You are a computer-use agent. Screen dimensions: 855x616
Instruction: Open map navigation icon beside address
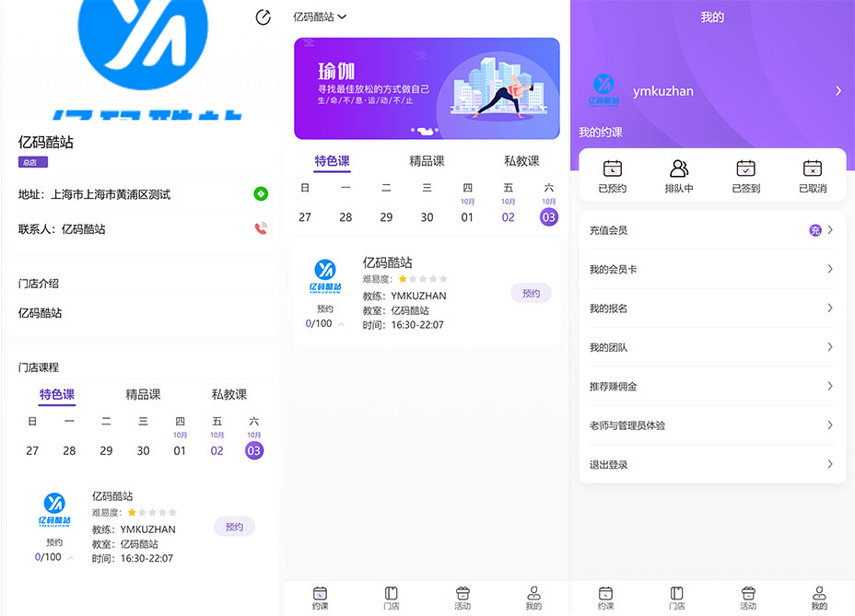click(261, 193)
